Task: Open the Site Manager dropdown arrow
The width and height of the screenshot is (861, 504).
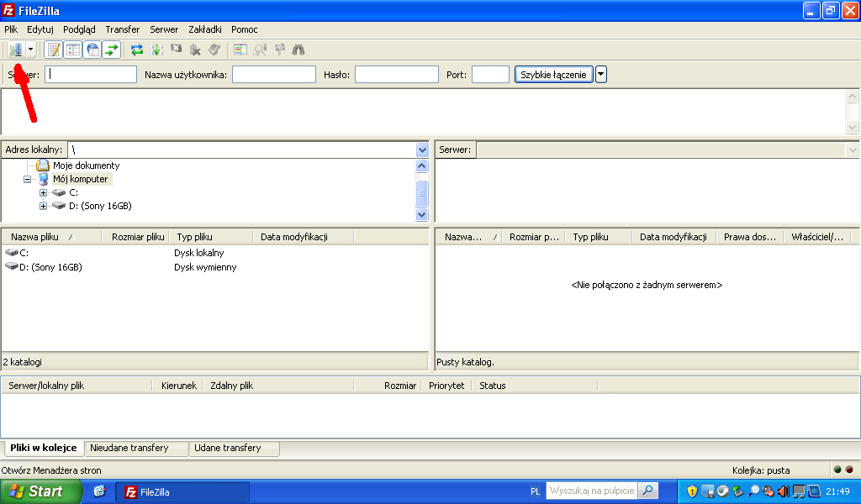Action: pyautogui.click(x=31, y=50)
